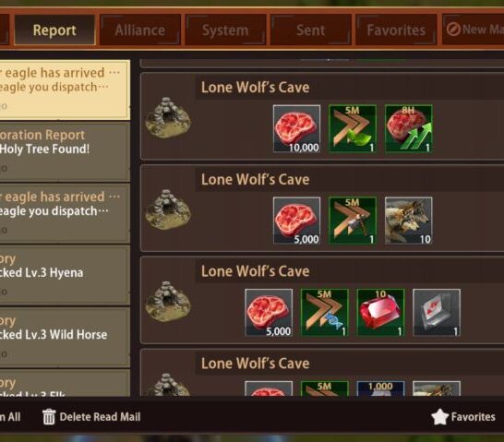This screenshot has width=504, height=442.
Task: Select the highlighted eagle has arrived mail
Action: click(65, 90)
